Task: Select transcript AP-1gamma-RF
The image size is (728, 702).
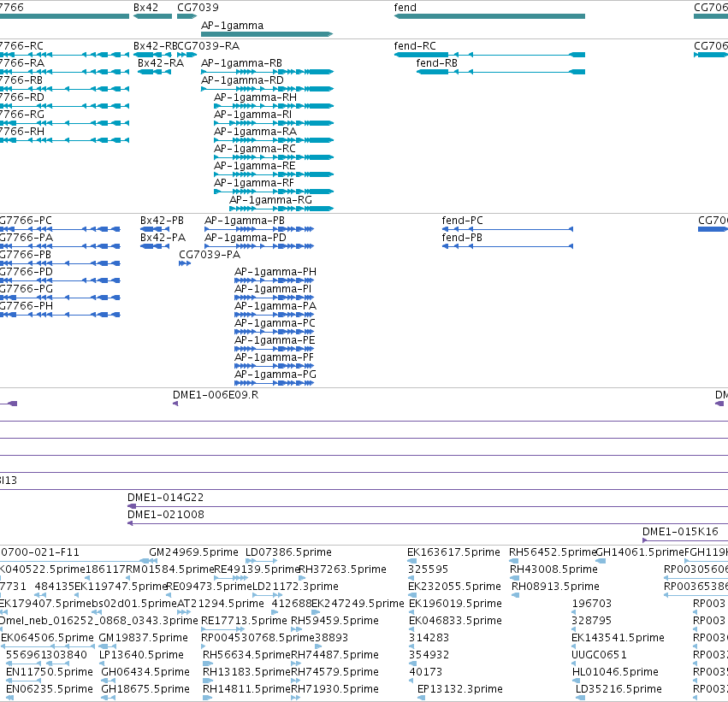Action: (254, 183)
